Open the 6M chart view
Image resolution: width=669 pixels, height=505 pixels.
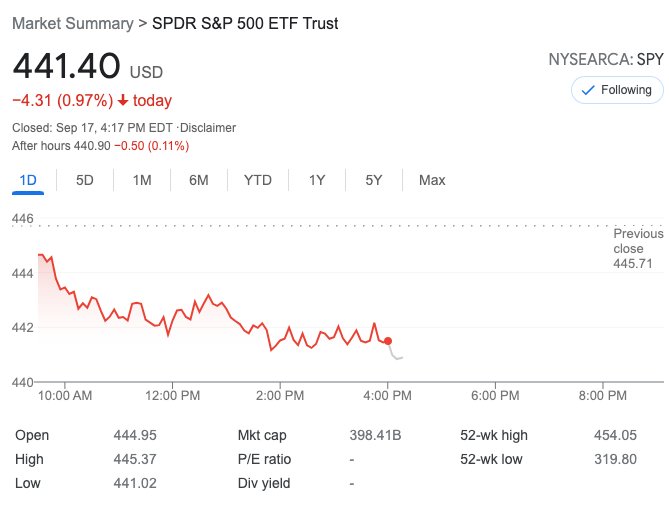199,180
